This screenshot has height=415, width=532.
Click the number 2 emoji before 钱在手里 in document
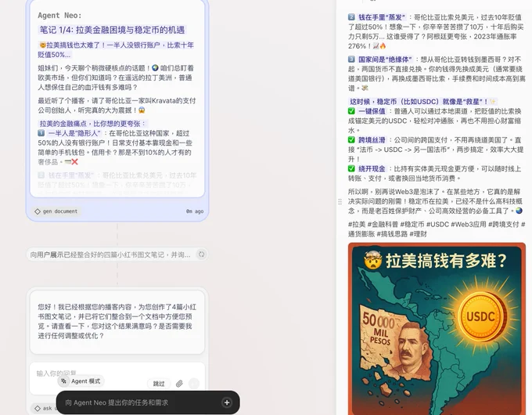pyautogui.click(x=351, y=17)
